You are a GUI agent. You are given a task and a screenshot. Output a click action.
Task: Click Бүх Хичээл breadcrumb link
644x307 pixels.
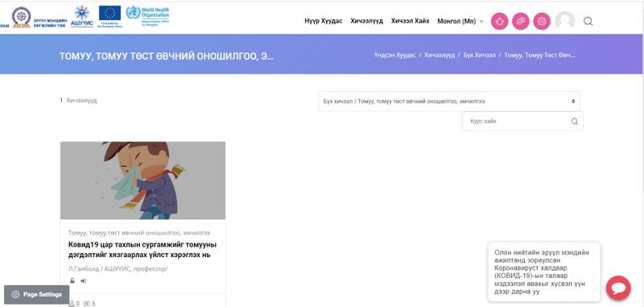pyautogui.click(x=479, y=55)
